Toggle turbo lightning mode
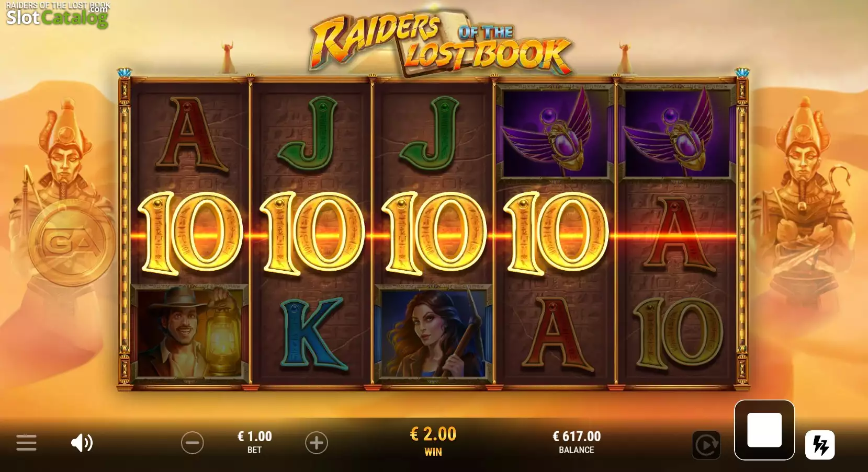Screen dimensions: 868x472 pyautogui.click(x=820, y=445)
